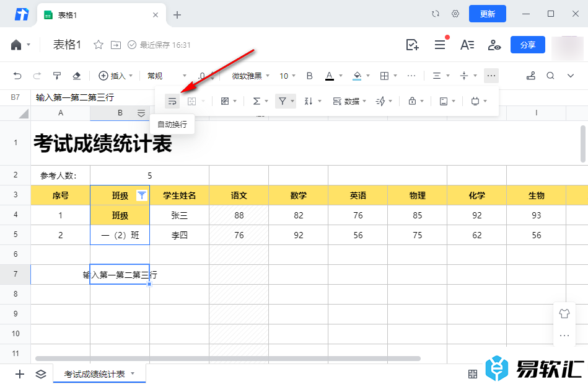Open the 插入 insert menu

[115, 76]
